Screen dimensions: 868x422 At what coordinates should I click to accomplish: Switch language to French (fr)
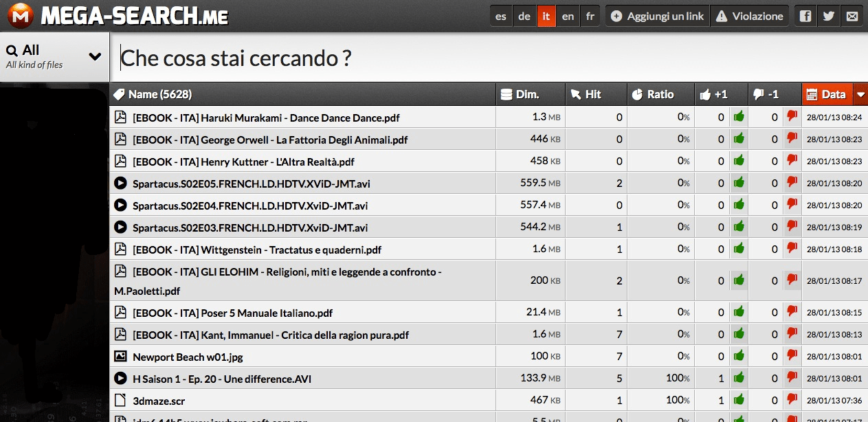590,16
